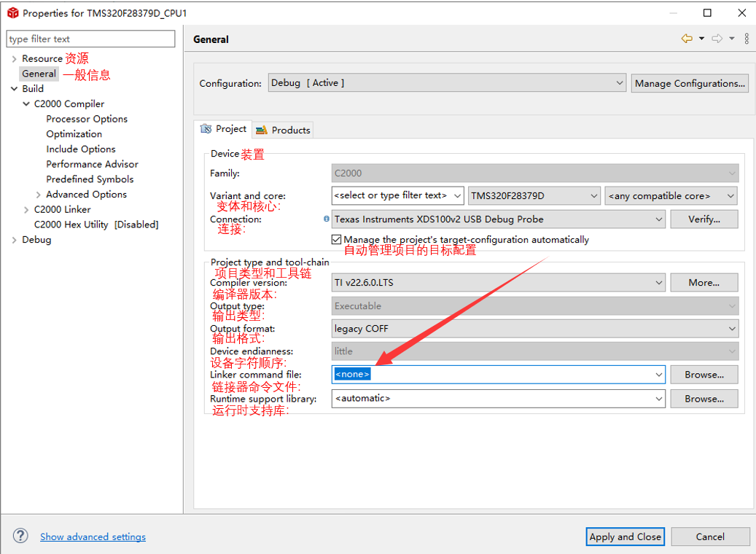Select General in the tree

[39, 74]
